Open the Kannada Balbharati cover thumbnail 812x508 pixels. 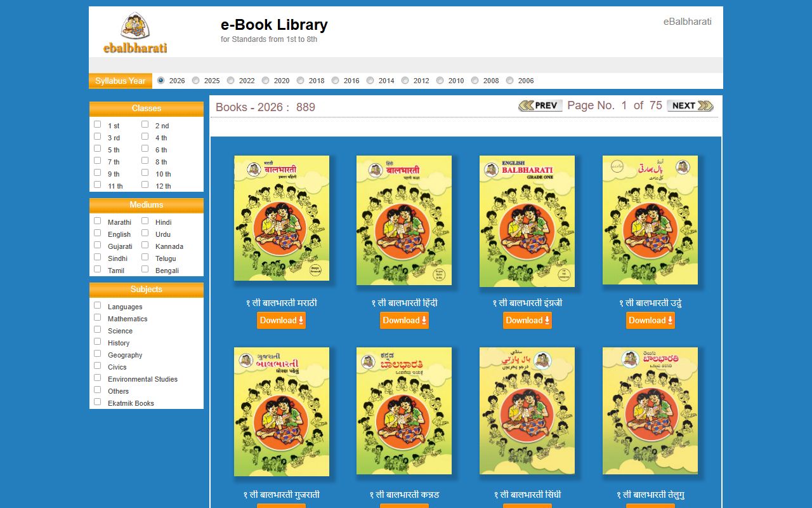pos(404,411)
